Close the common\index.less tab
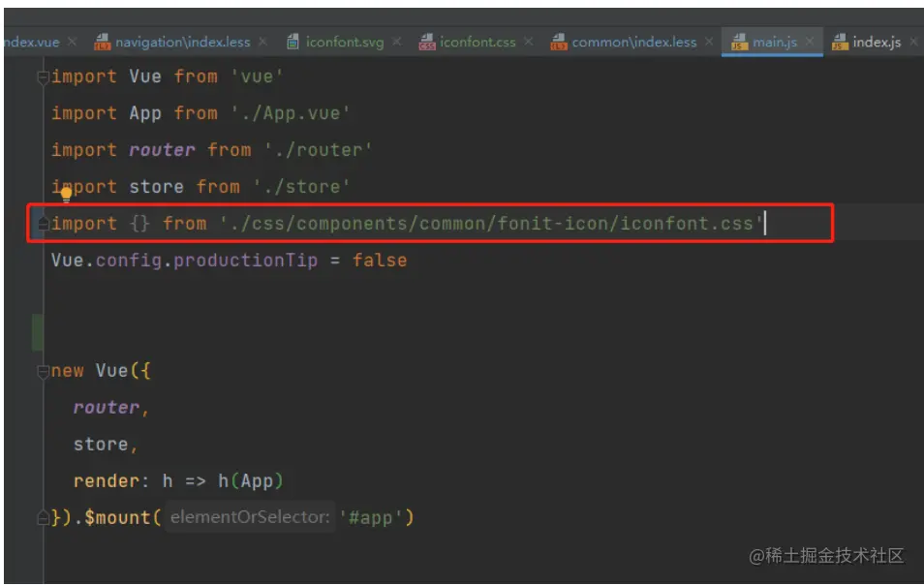 point(709,42)
